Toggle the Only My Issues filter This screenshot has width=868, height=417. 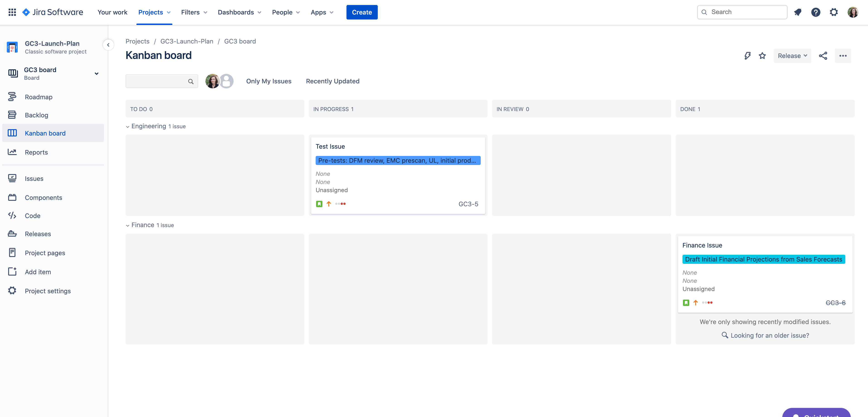click(268, 81)
